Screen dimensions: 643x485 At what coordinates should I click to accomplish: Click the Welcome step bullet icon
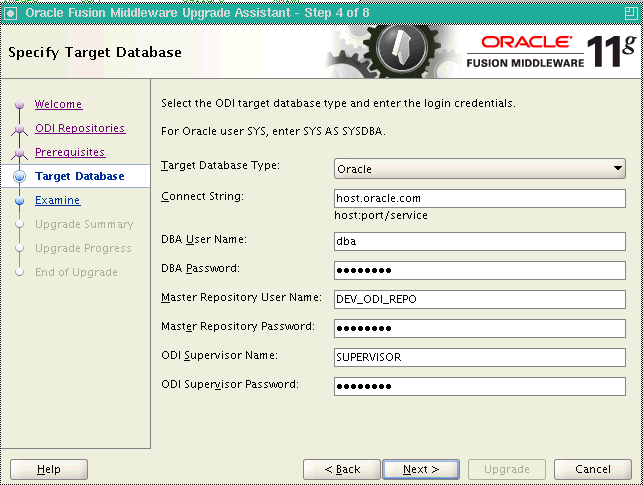[18, 105]
